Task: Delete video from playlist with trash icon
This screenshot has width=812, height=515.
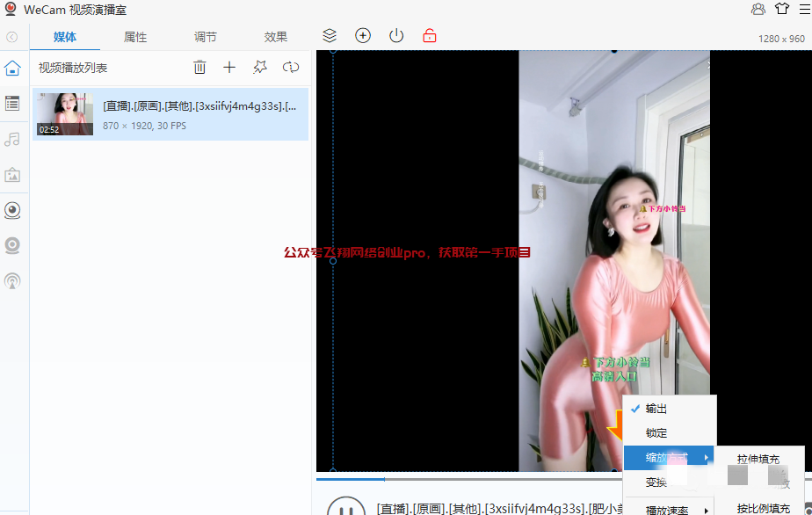Action: (200, 68)
